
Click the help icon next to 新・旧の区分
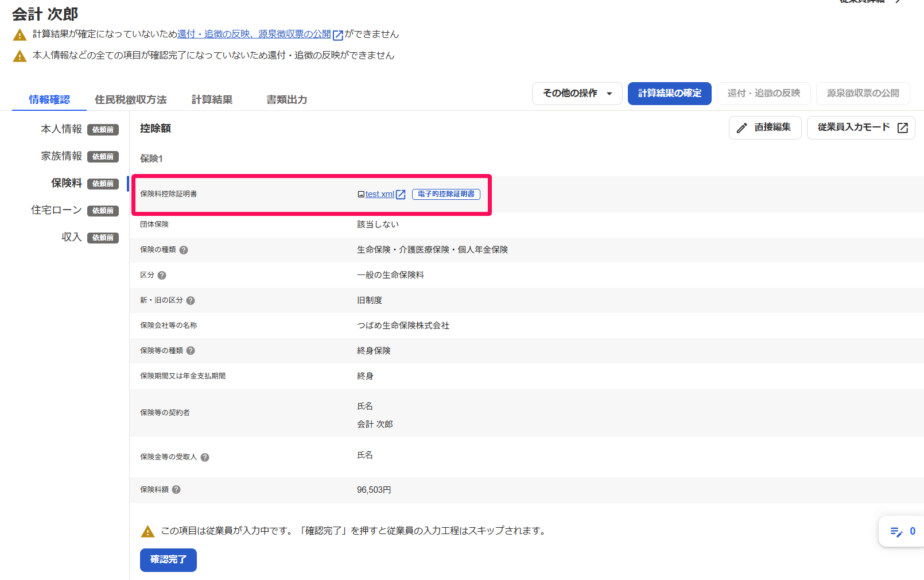(x=191, y=300)
